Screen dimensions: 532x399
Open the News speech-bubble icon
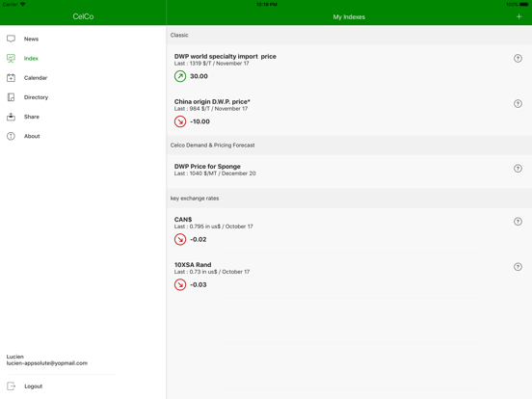coord(11,39)
